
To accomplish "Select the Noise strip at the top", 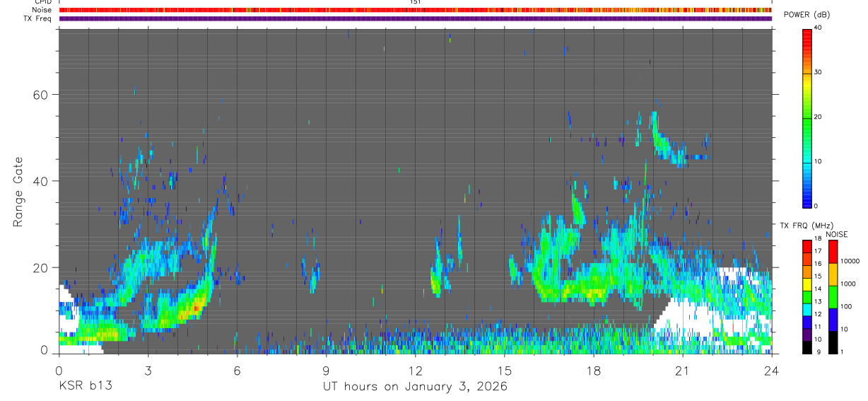I will point(416,10).
